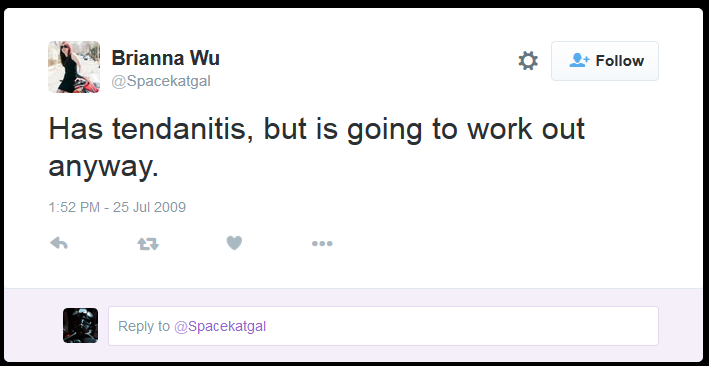
Task: Click the Brianna Wu display name
Action: 165,58
